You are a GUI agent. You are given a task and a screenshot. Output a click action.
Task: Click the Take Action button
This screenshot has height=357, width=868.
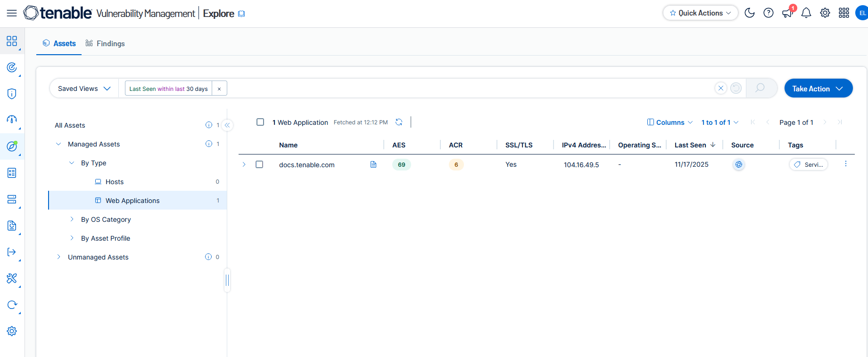pos(818,89)
